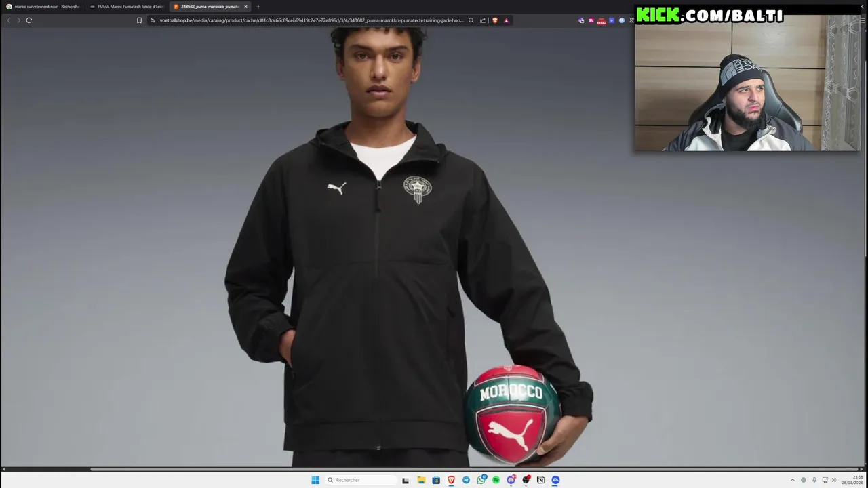Open the Windows Start menu
Viewport: 868px width, 488px height.
tap(315, 480)
